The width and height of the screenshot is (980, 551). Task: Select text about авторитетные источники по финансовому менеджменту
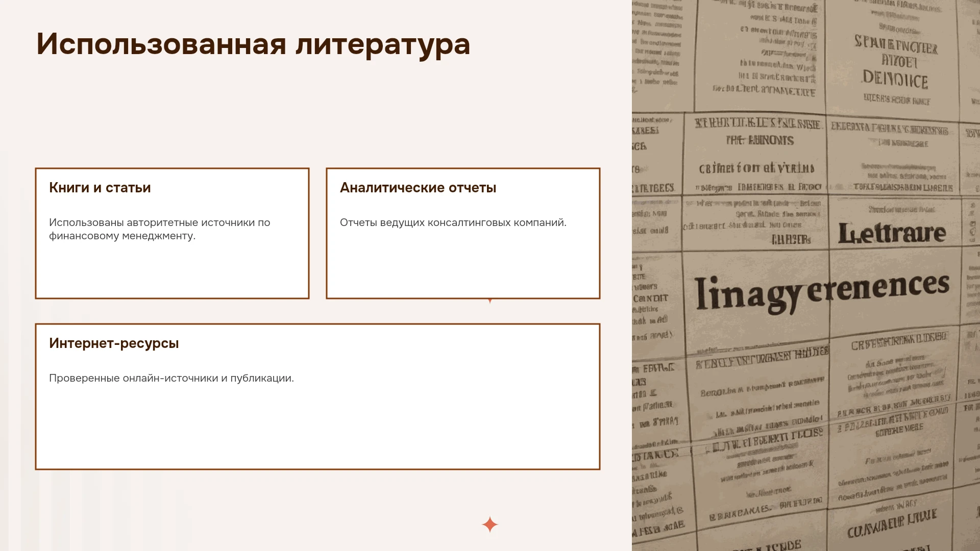click(160, 229)
